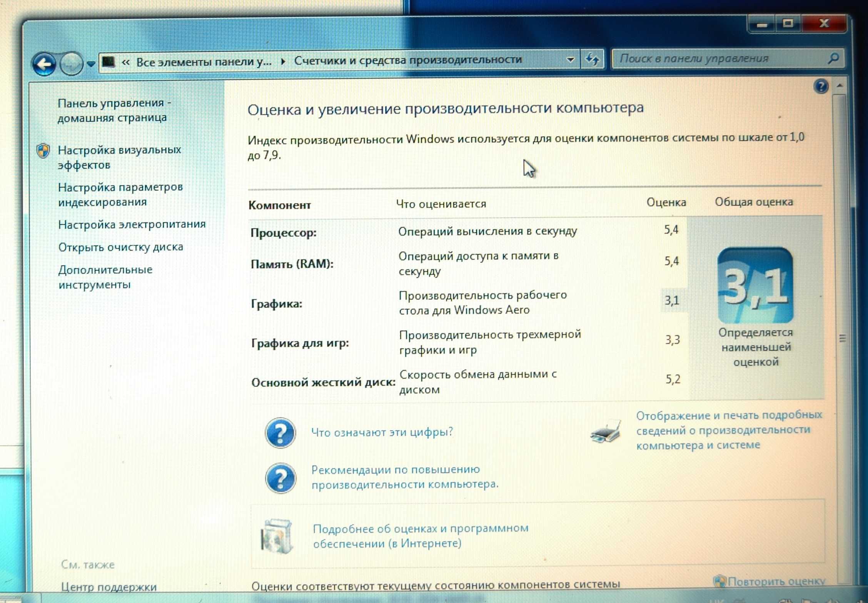
Task: Click the highlighted 3,1 score for Графика
Action: (672, 300)
